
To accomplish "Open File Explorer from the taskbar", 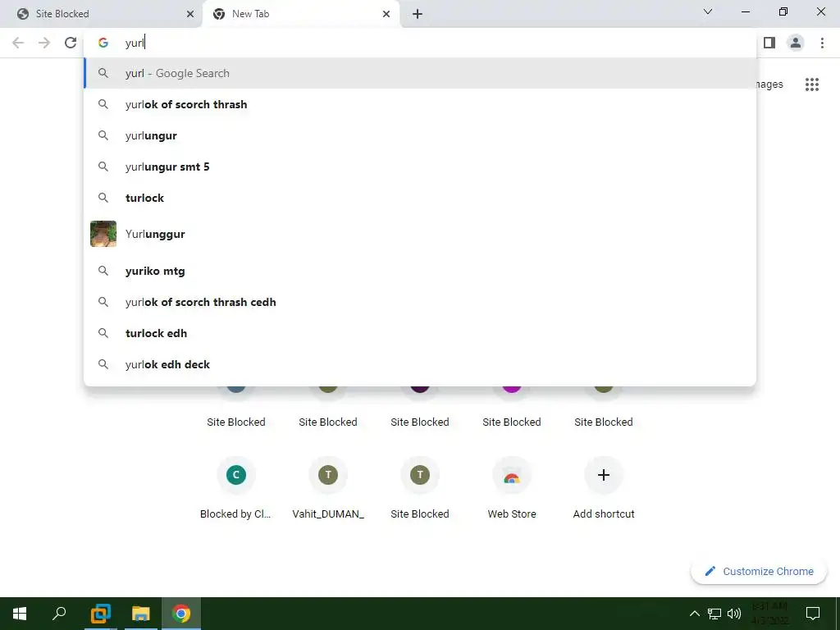I will pos(141,614).
